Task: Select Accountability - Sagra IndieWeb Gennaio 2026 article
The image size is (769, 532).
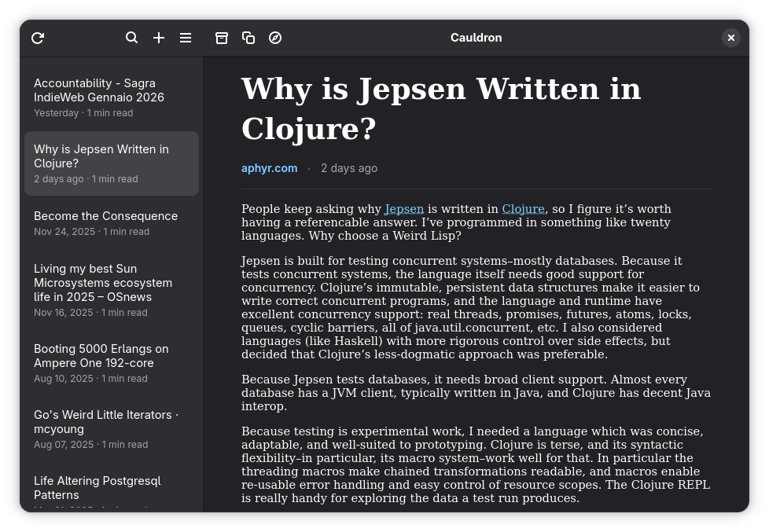Action: coord(112,97)
